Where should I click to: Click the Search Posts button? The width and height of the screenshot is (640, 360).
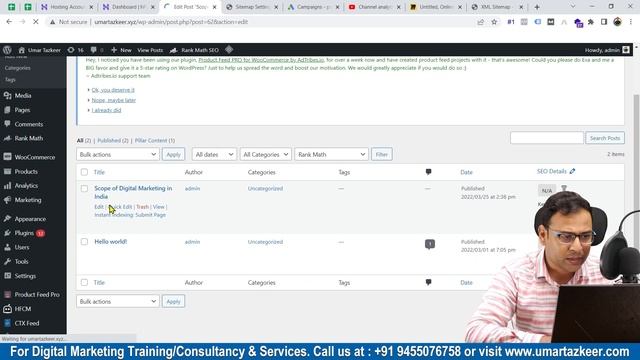(605, 138)
